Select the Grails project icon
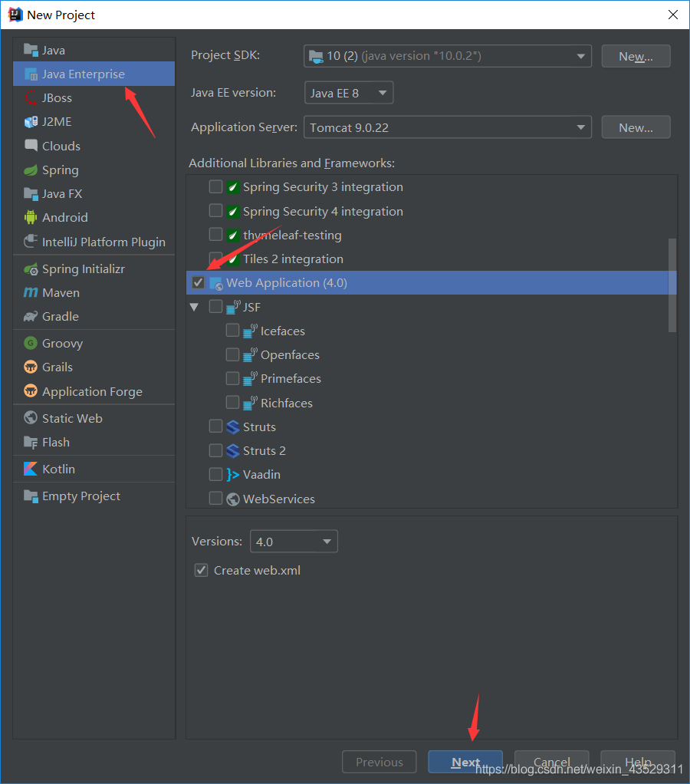The image size is (690, 784). [x=31, y=367]
